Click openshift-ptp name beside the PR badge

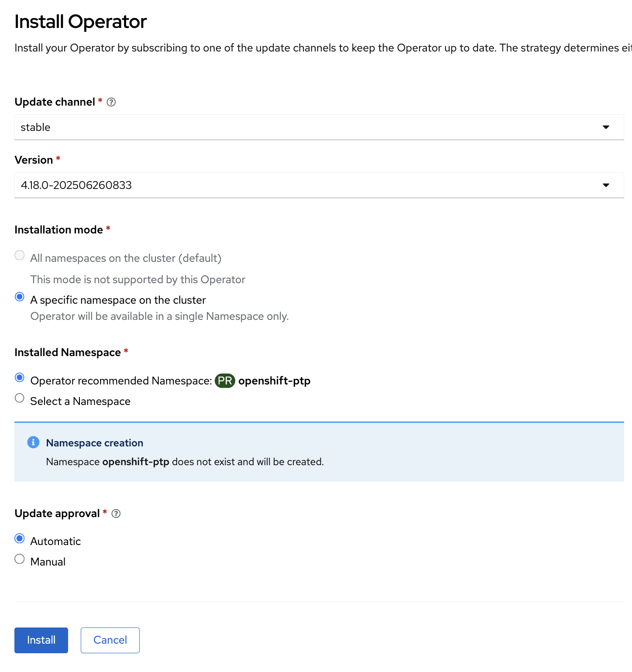[x=274, y=381]
